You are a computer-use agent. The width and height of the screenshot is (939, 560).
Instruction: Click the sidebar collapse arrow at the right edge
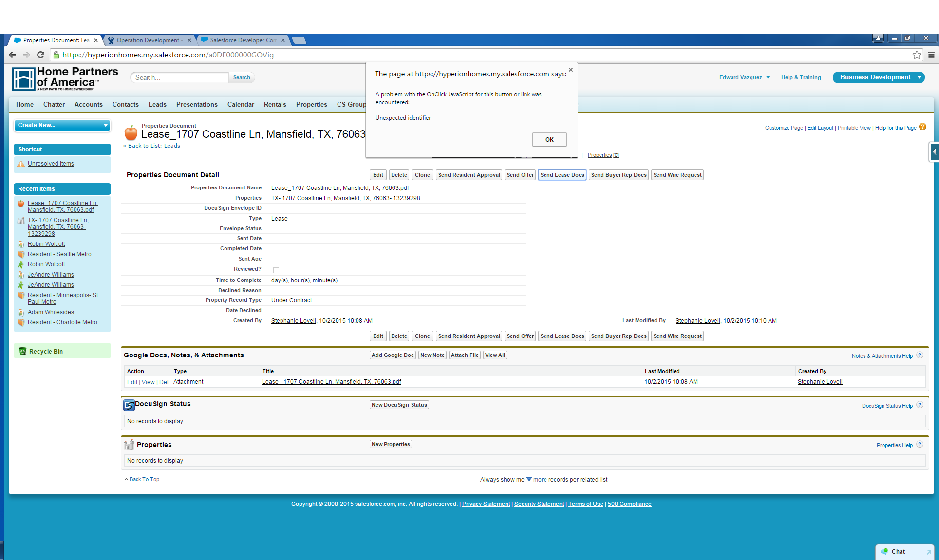point(934,152)
